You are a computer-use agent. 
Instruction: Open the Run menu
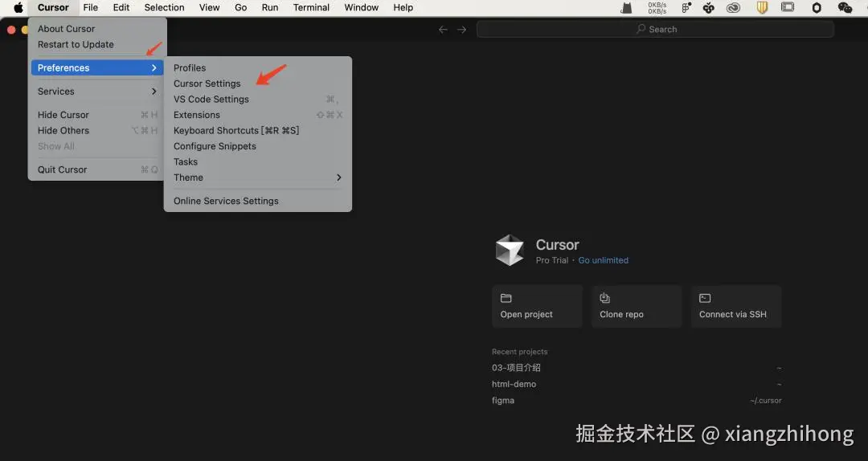click(270, 7)
